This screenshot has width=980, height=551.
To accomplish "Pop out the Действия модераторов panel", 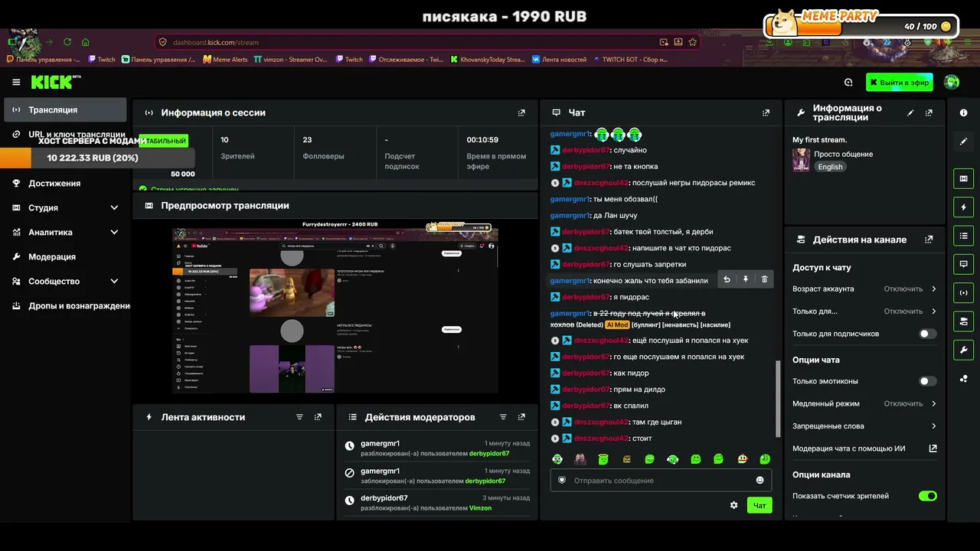I will point(521,417).
